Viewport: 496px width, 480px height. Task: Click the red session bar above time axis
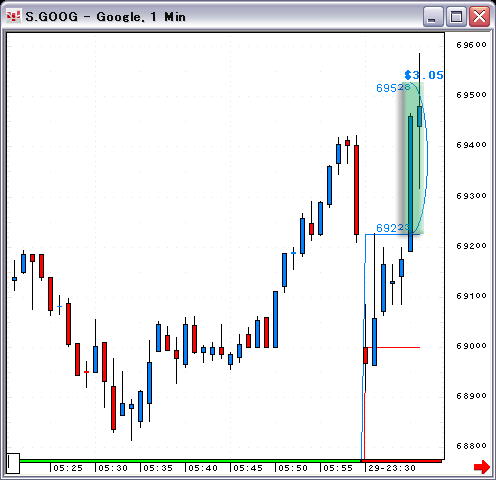[x=401, y=461]
